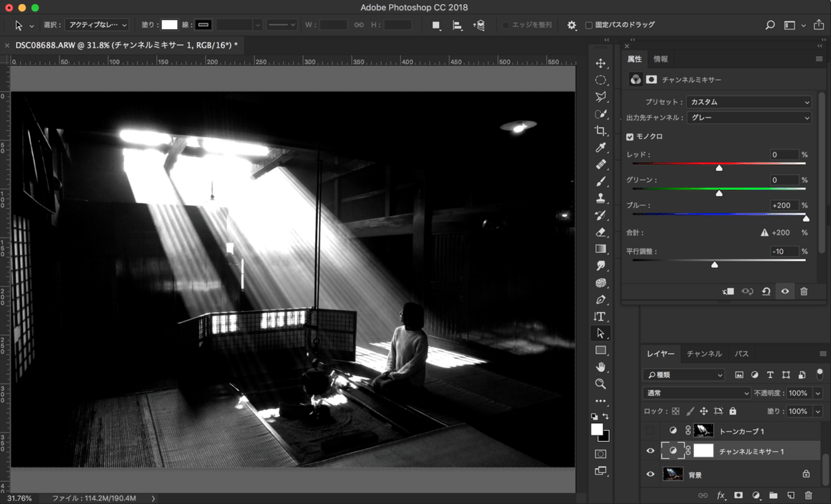This screenshot has height=504, width=831.
Task: Open the layer style fx menu
Action: click(x=721, y=496)
